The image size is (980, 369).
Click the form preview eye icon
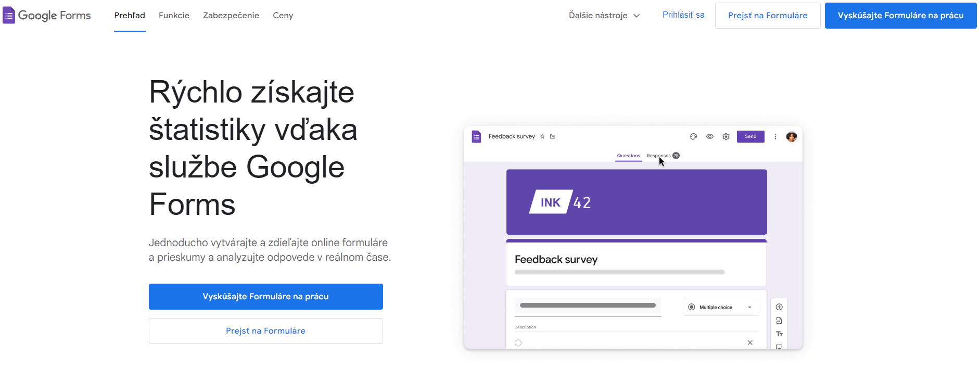point(709,136)
